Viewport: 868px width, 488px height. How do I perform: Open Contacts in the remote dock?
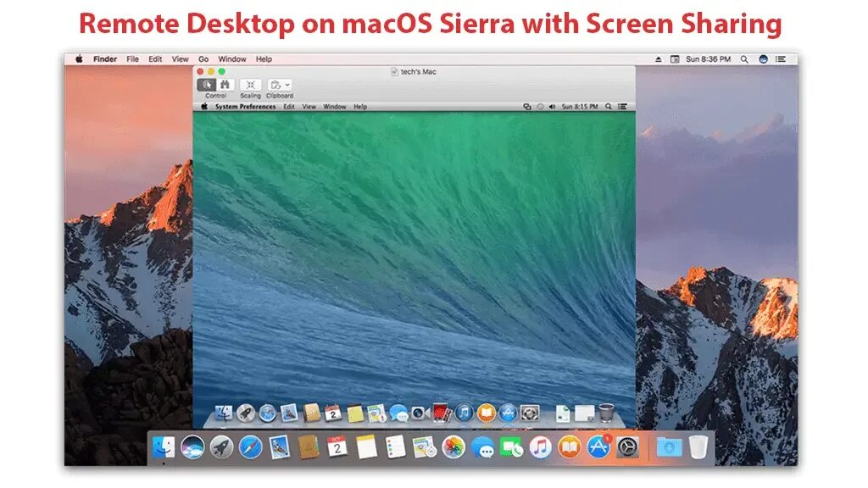click(311, 413)
